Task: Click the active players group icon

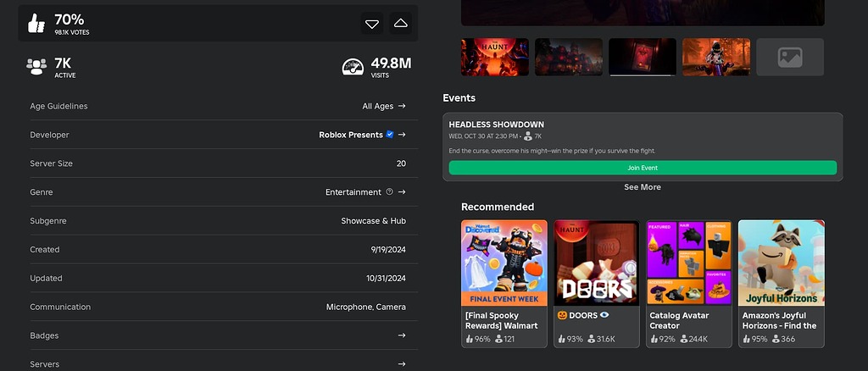Action: (x=36, y=67)
